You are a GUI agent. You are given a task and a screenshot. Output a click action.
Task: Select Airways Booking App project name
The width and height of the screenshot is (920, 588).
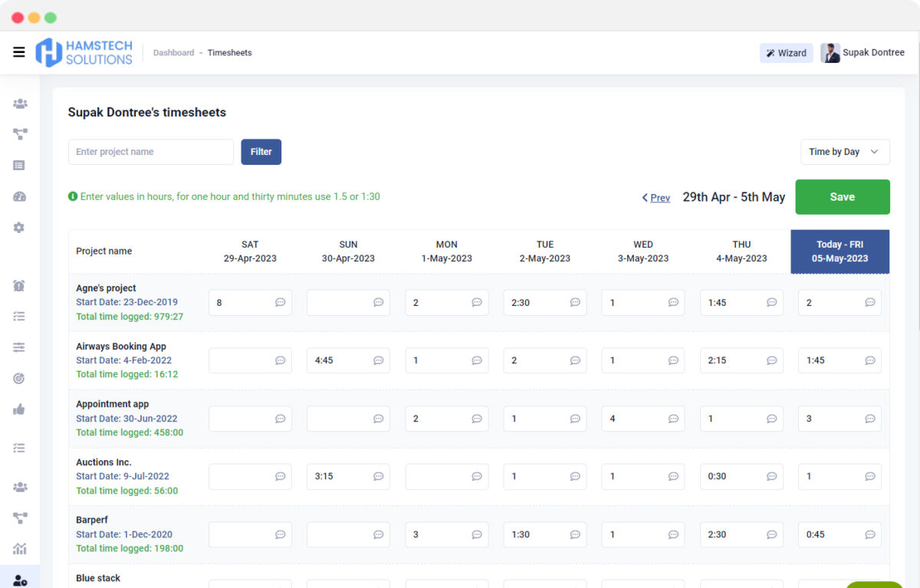tap(121, 347)
